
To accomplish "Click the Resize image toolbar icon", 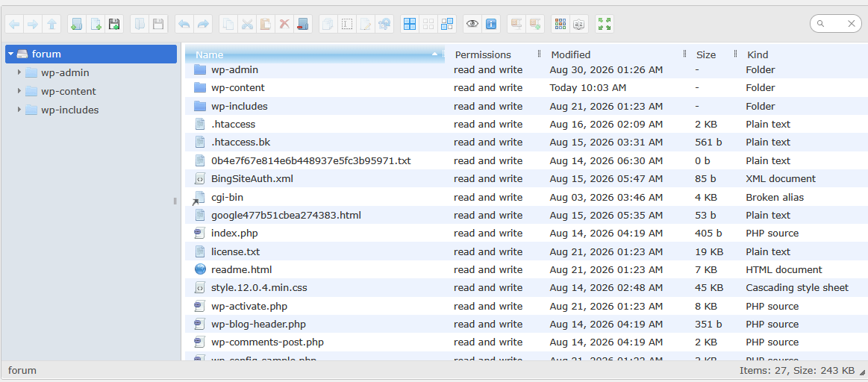I will click(384, 24).
